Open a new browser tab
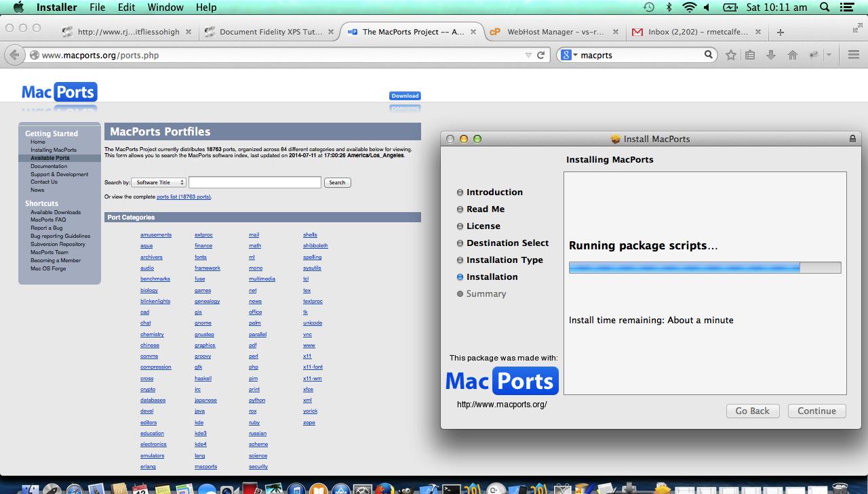Viewport: 868px width, 494px height. click(x=781, y=32)
